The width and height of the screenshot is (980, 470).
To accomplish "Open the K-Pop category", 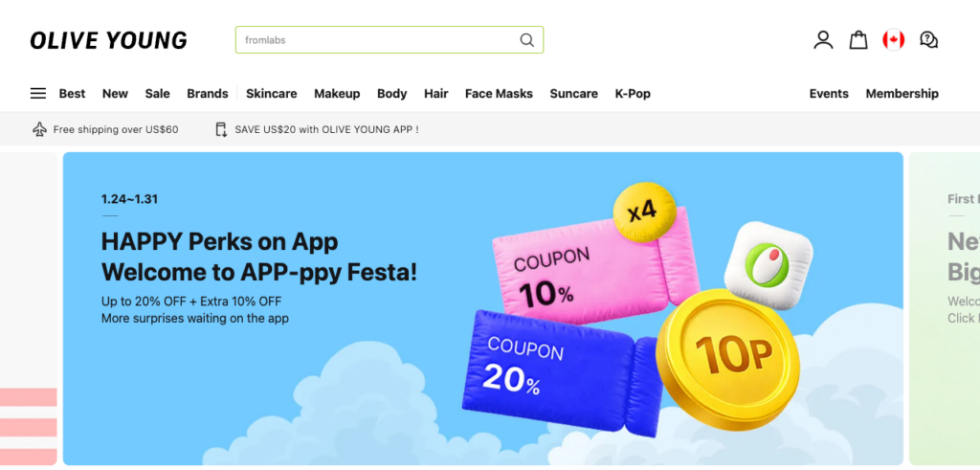I will click(633, 94).
